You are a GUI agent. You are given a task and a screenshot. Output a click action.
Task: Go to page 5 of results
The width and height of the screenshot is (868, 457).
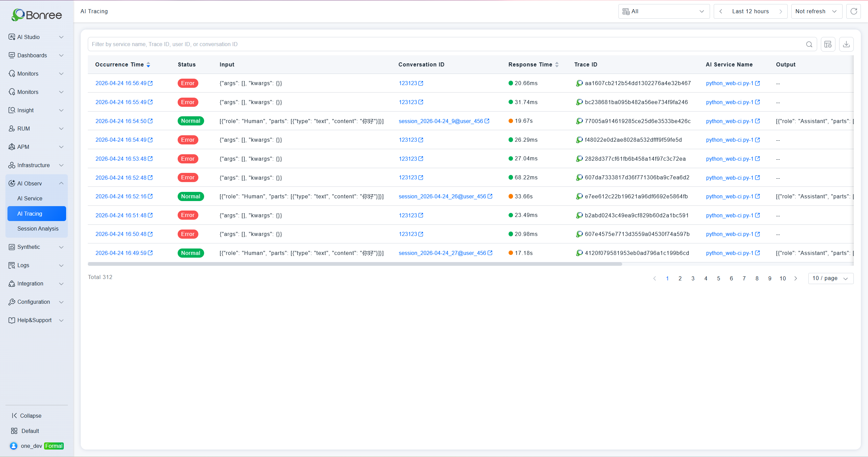click(718, 278)
